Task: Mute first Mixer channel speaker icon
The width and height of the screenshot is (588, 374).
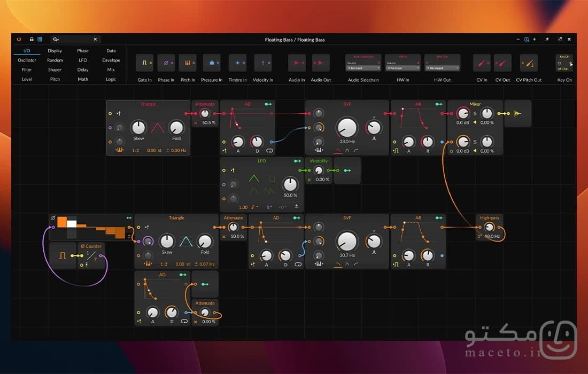Action: pyautogui.click(x=475, y=122)
